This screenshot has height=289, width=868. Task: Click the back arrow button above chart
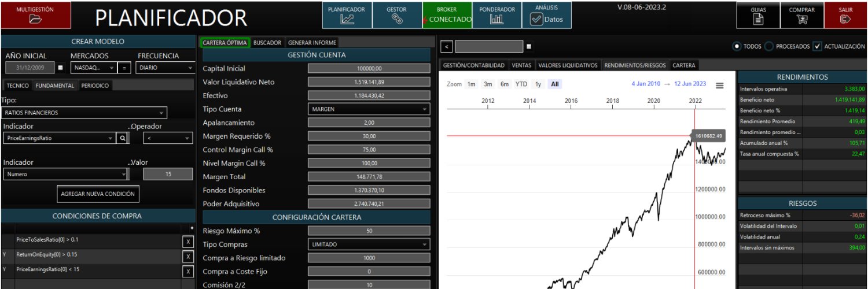pos(448,46)
